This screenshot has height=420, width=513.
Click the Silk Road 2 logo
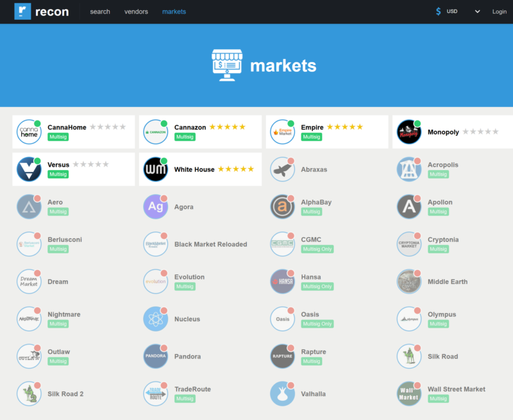coord(29,394)
